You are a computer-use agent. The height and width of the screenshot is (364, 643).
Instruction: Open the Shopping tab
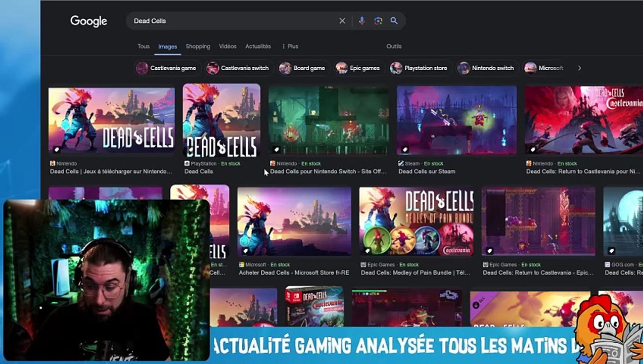click(198, 46)
